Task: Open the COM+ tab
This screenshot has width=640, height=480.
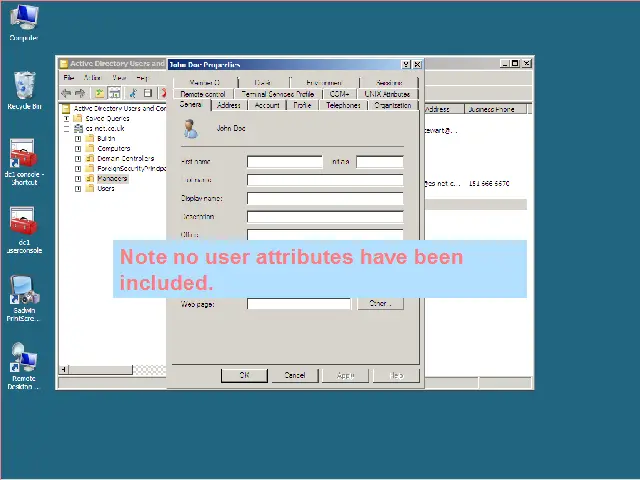Action: coord(340,94)
